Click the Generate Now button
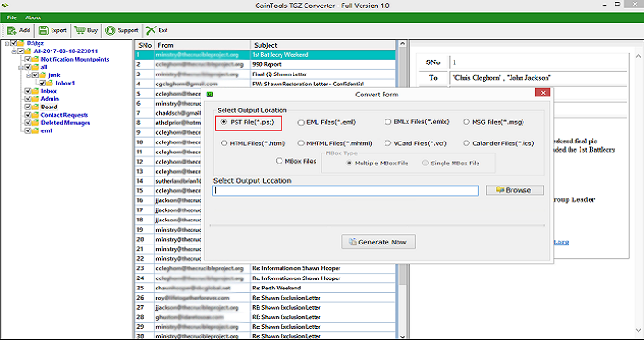Image resolution: width=644 pixels, height=340 pixels. (378, 242)
